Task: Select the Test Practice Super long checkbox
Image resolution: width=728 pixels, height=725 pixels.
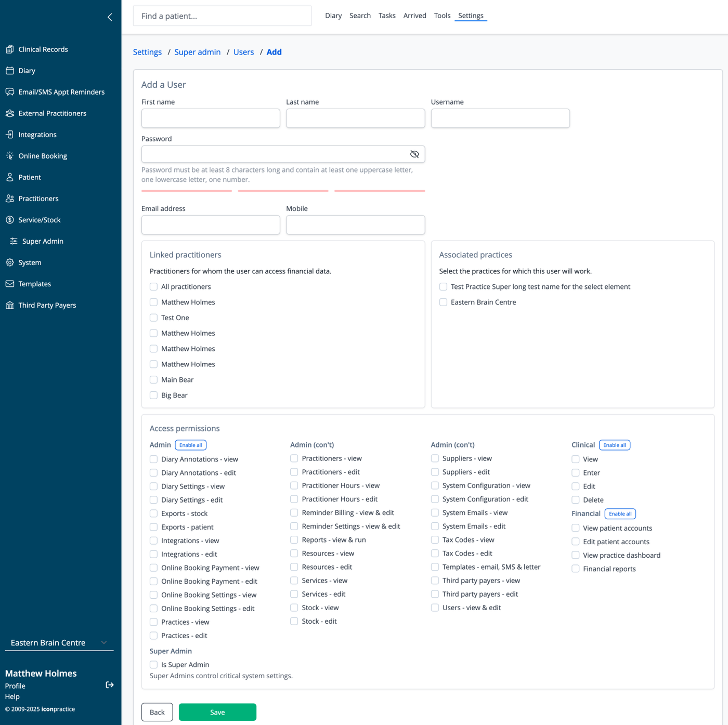Action: 443,287
